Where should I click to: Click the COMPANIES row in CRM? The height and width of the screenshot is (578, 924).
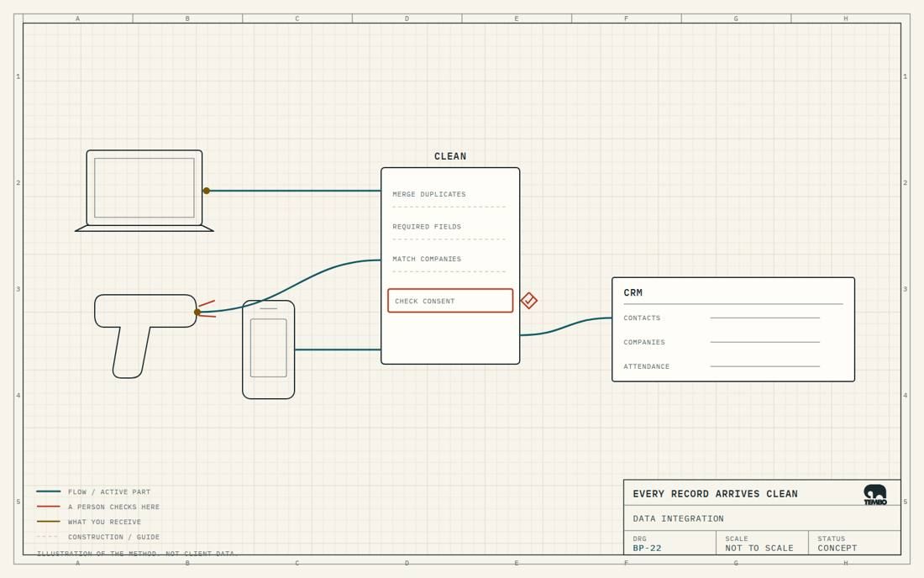(722, 342)
